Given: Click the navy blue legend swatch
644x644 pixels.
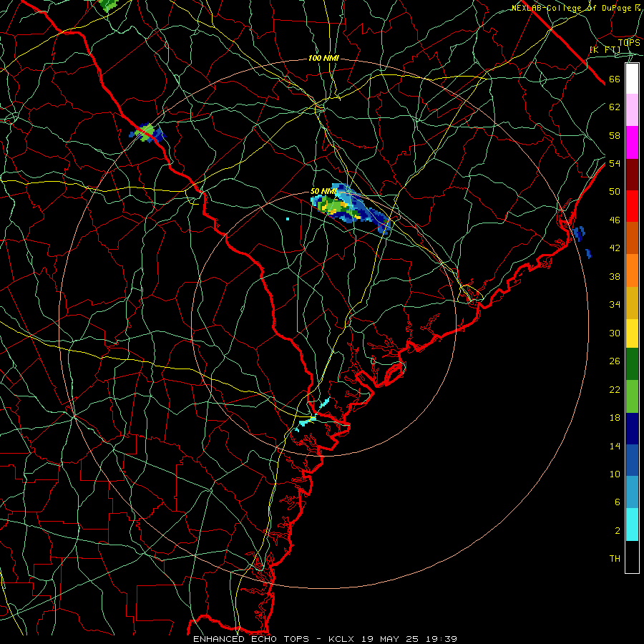Looking at the screenshot, I should 632,429.
